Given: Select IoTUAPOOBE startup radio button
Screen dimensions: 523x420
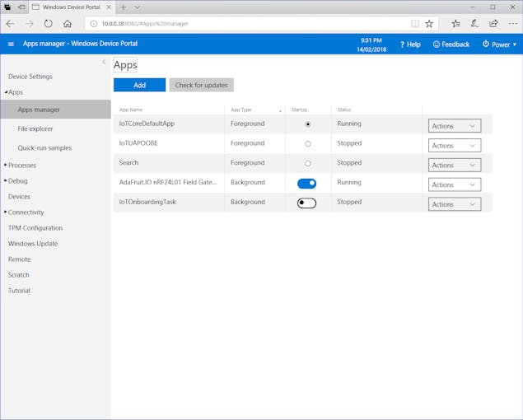Looking at the screenshot, I should click(308, 143).
